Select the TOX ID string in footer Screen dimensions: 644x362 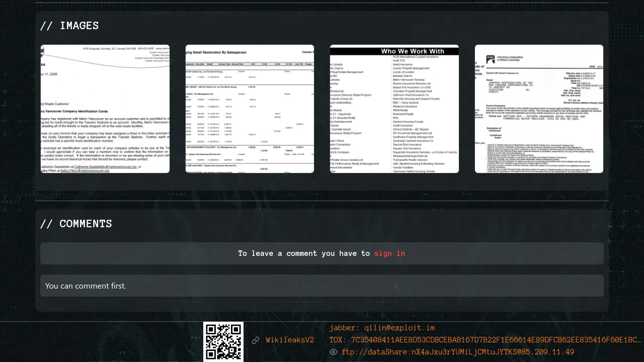pos(496,340)
